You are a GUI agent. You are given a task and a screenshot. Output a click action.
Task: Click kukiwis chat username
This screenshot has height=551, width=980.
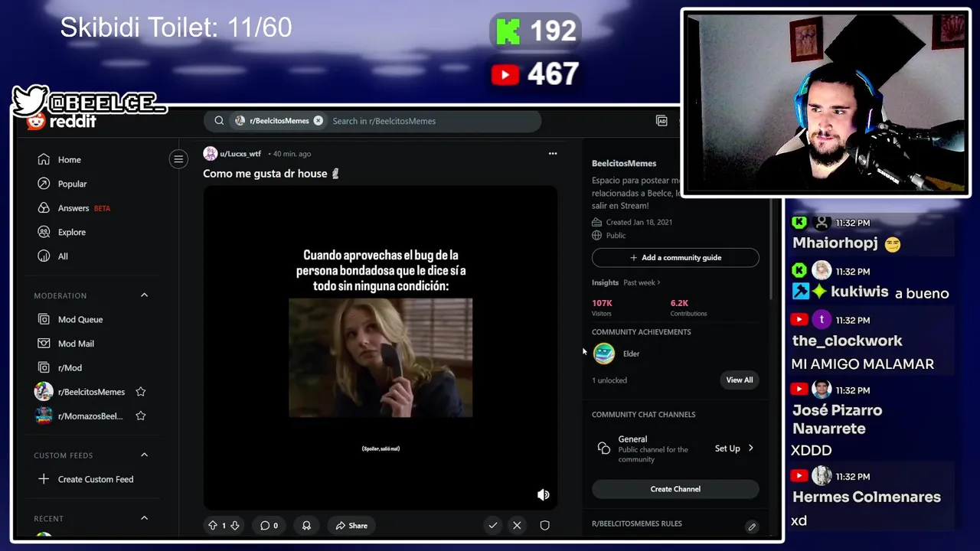tap(860, 292)
